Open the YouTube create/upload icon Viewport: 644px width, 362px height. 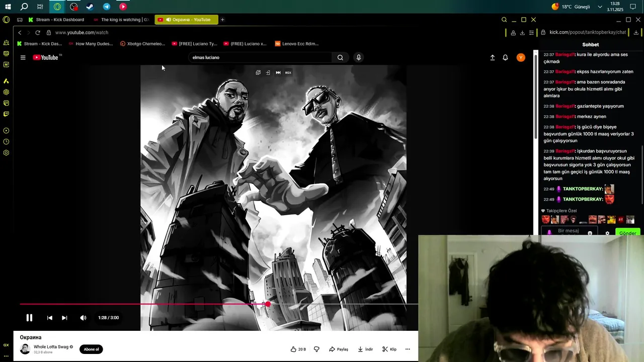point(493,57)
